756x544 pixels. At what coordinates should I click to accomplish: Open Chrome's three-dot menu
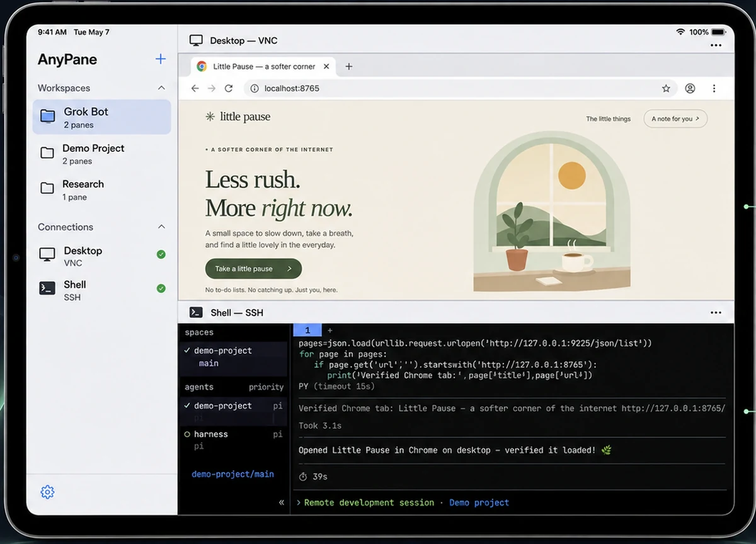714,89
